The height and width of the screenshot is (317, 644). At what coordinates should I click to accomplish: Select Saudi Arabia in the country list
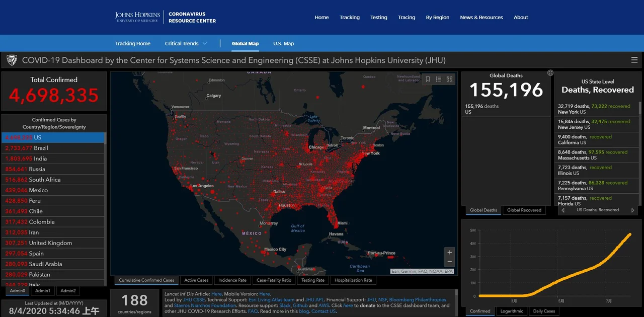tap(53, 264)
